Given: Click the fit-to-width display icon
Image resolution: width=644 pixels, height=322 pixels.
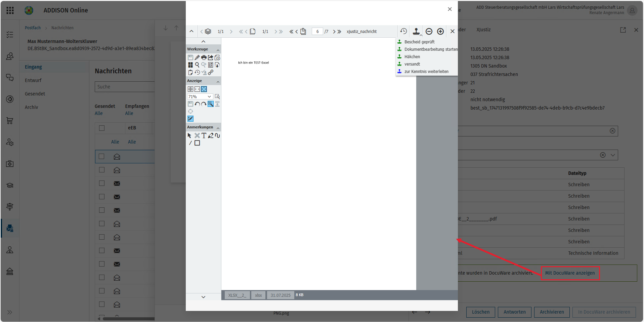Looking at the screenshot, I should 197,89.
